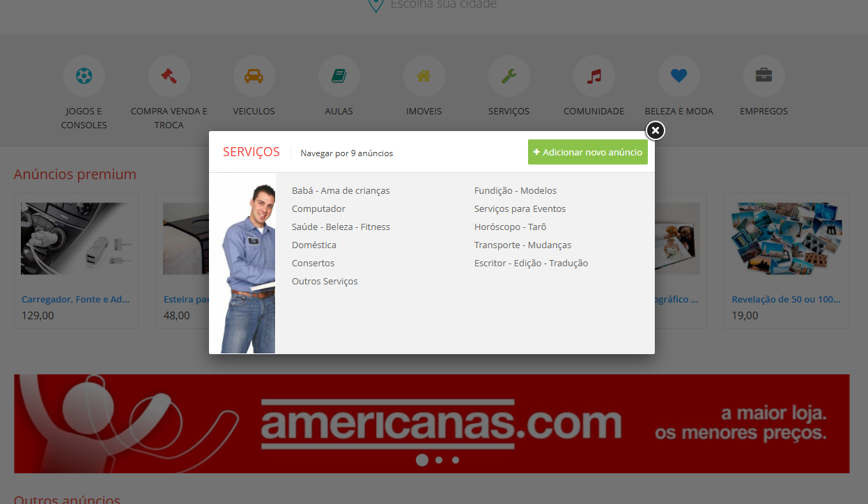
Task: Open Serviços para Eventos link
Action: coord(520,208)
